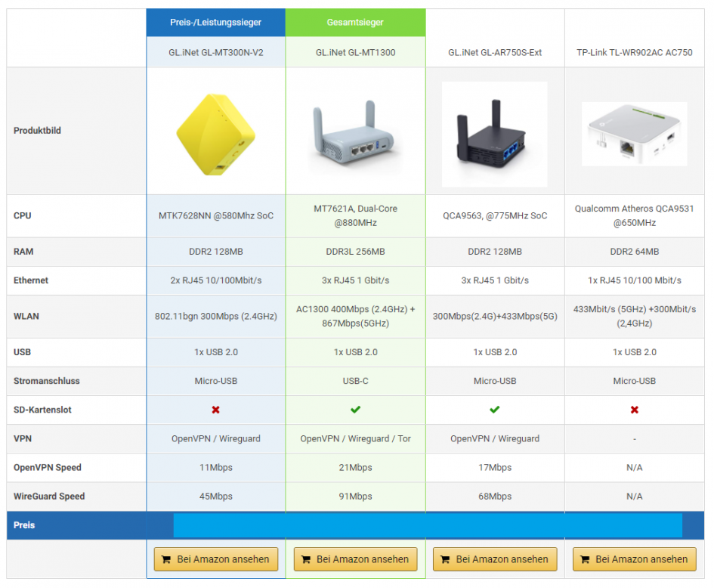
Task: Click the cart icon under GL-MT1300
Action: 306,560
